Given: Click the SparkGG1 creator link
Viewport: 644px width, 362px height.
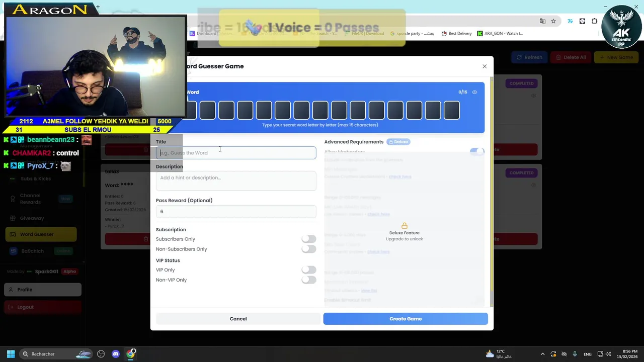Looking at the screenshot, I should point(46,271).
